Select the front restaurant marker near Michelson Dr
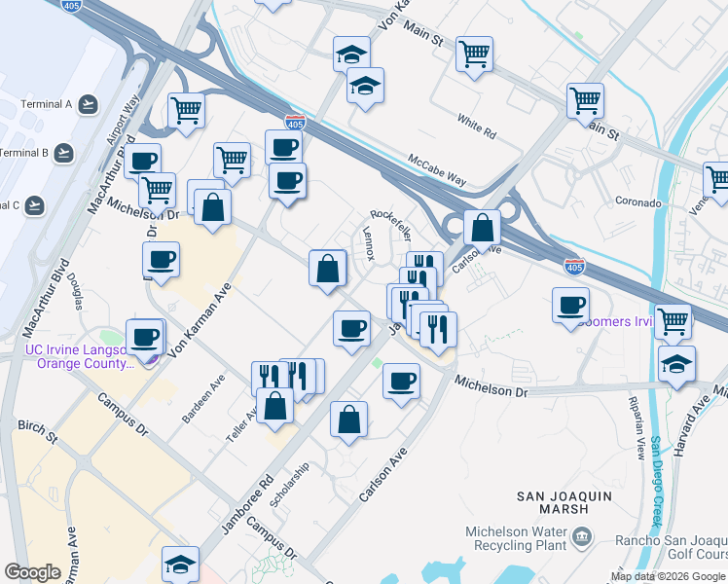Viewport: 728px width, 584px height. 438,333
